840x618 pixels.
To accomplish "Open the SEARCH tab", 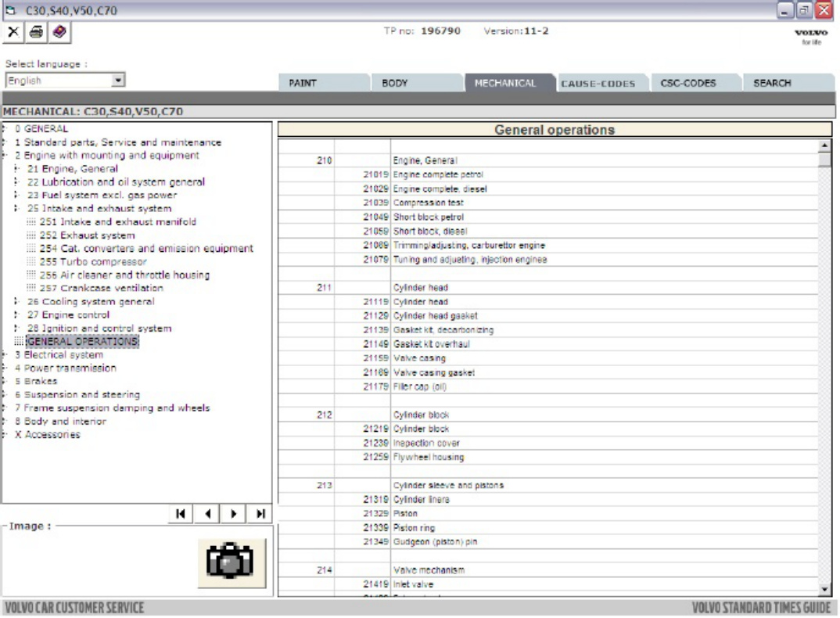I will point(788,83).
